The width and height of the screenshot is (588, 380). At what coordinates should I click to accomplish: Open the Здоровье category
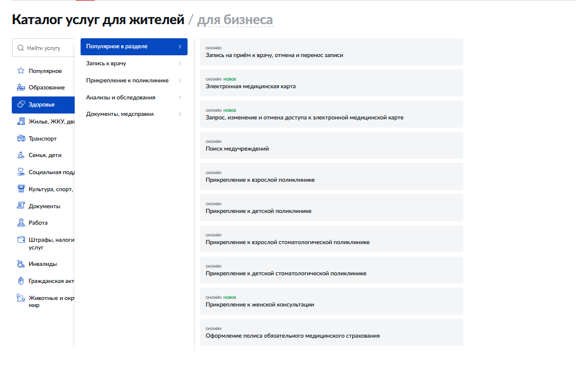click(42, 105)
